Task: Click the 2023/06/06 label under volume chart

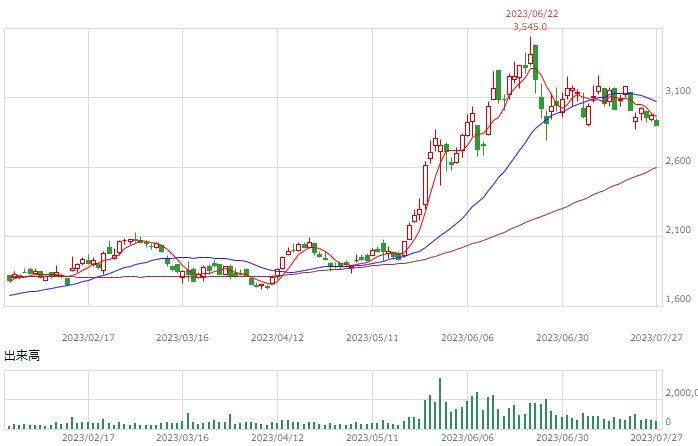Action: [467, 438]
